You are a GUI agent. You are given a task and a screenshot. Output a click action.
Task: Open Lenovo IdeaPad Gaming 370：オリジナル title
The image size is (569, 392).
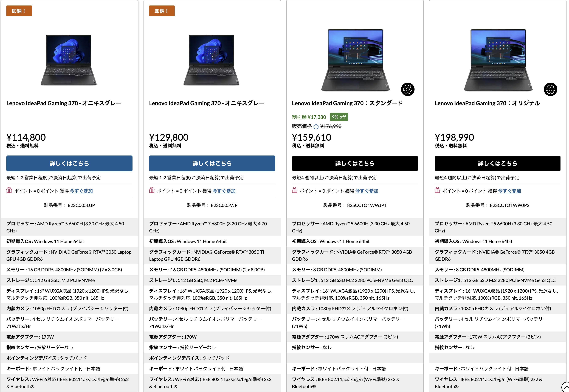point(487,103)
